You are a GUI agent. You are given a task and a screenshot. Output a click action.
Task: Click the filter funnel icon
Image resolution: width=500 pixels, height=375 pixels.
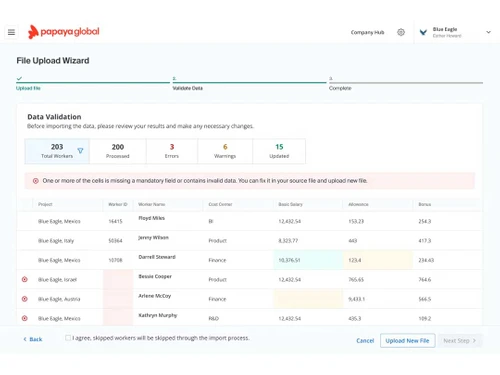(80, 151)
